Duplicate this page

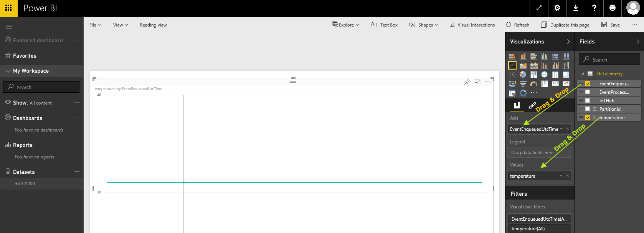[565, 25]
